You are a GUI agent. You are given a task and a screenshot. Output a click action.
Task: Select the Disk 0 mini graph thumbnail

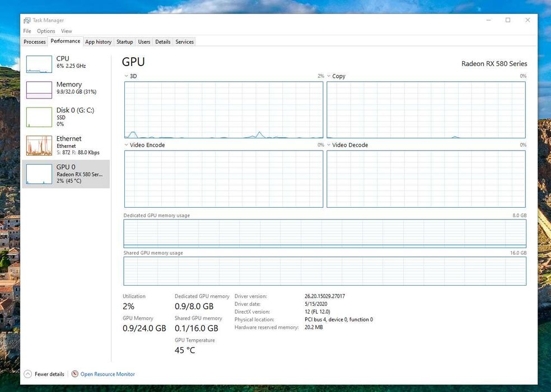click(x=39, y=117)
